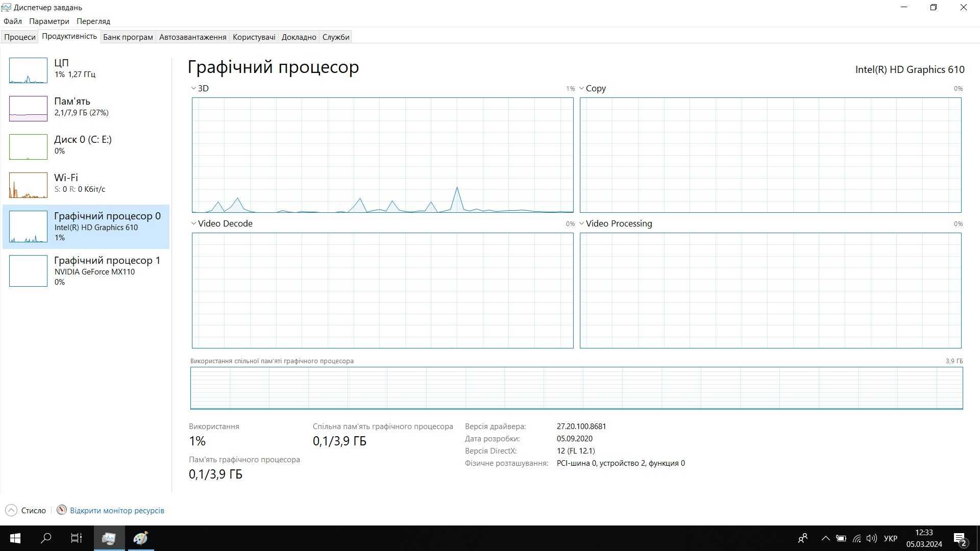980x551 pixels.
Task: Open the Copy engine dropdown chevron
Action: 581,88
